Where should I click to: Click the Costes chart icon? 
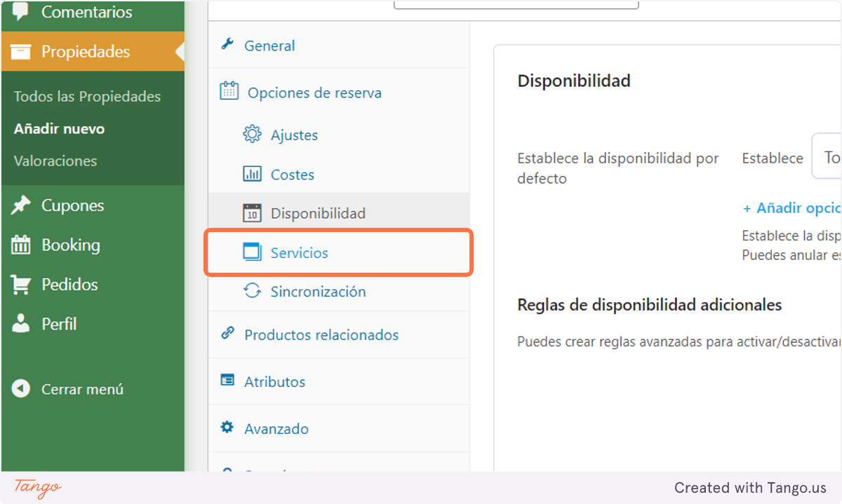(252, 174)
